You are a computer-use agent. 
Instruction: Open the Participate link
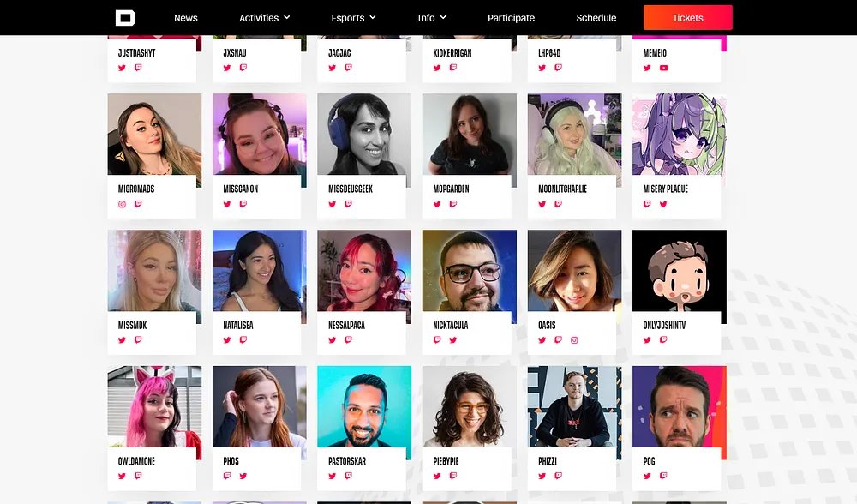click(x=511, y=18)
